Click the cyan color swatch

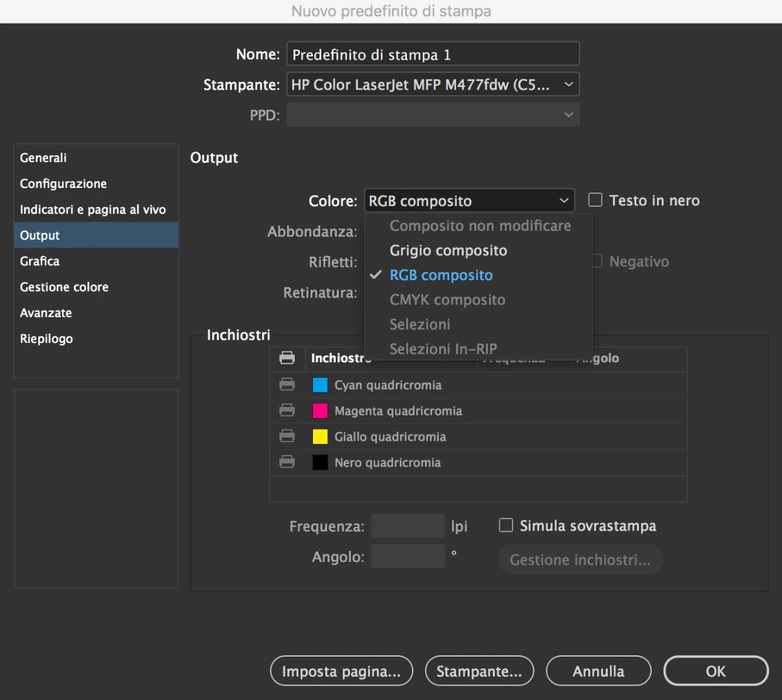[x=320, y=385]
